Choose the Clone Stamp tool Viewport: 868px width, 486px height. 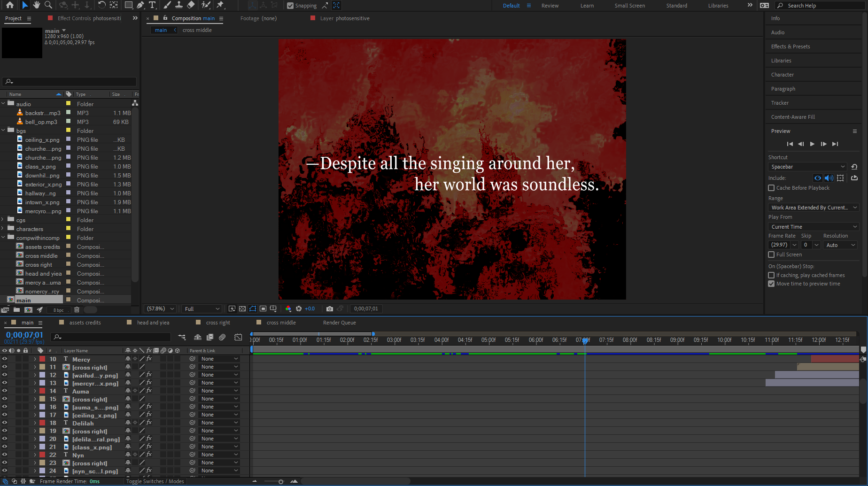(179, 5)
